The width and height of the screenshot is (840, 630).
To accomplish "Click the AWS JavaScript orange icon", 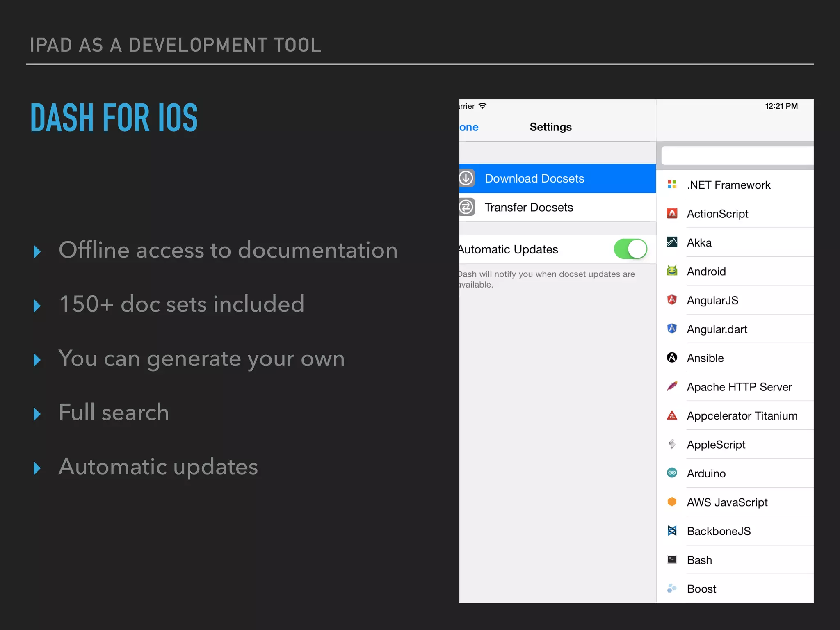I will pos(672,502).
